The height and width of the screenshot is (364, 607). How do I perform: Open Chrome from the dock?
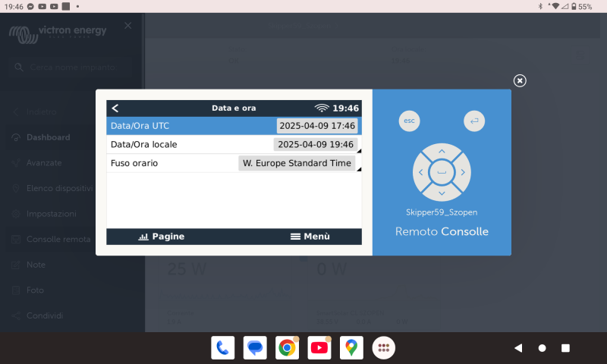[287, 348]
